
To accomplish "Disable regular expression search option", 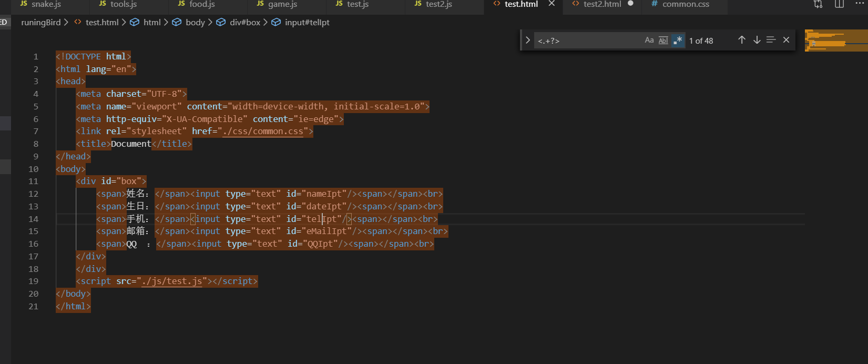I will (x=678, y=40).
